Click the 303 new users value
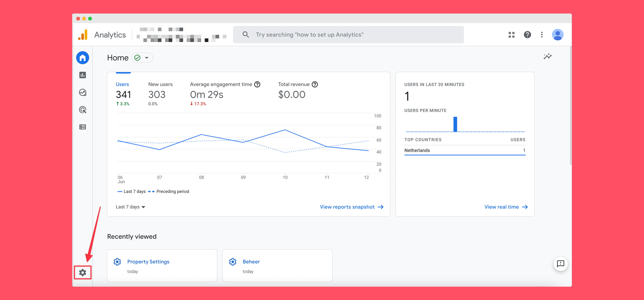The image size is (644, 300). [157, 95]
